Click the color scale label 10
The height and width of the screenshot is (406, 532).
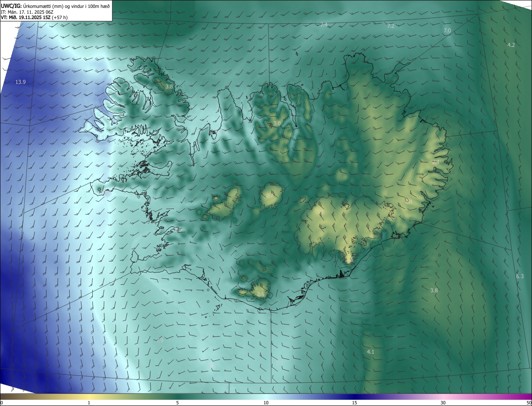click(266, 403)
